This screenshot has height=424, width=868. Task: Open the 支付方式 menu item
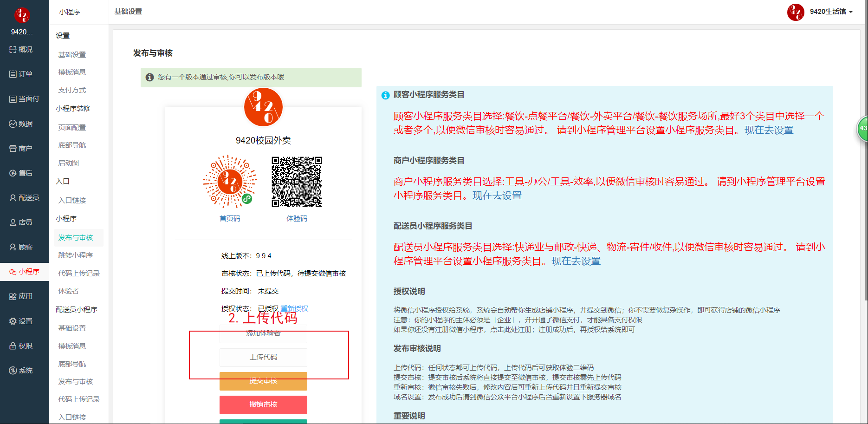click(x=72, y=90)
